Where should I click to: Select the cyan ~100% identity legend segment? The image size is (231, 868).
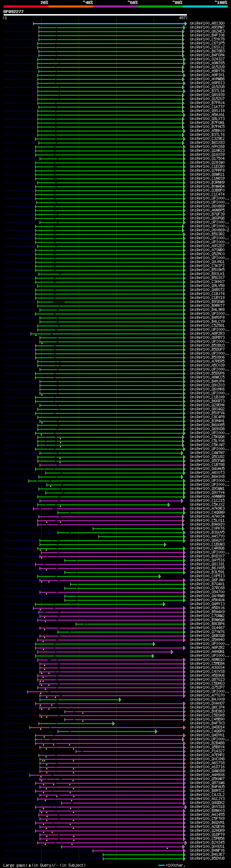[205, 7]
